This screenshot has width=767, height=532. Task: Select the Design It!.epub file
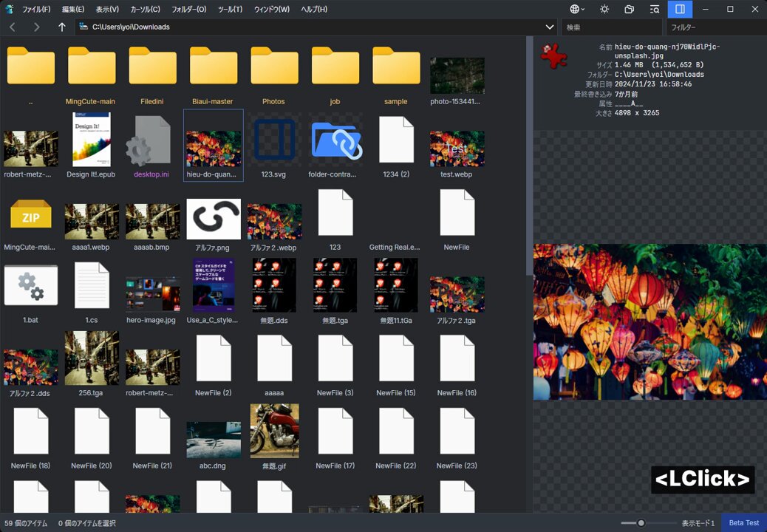(x=91, y=146)
